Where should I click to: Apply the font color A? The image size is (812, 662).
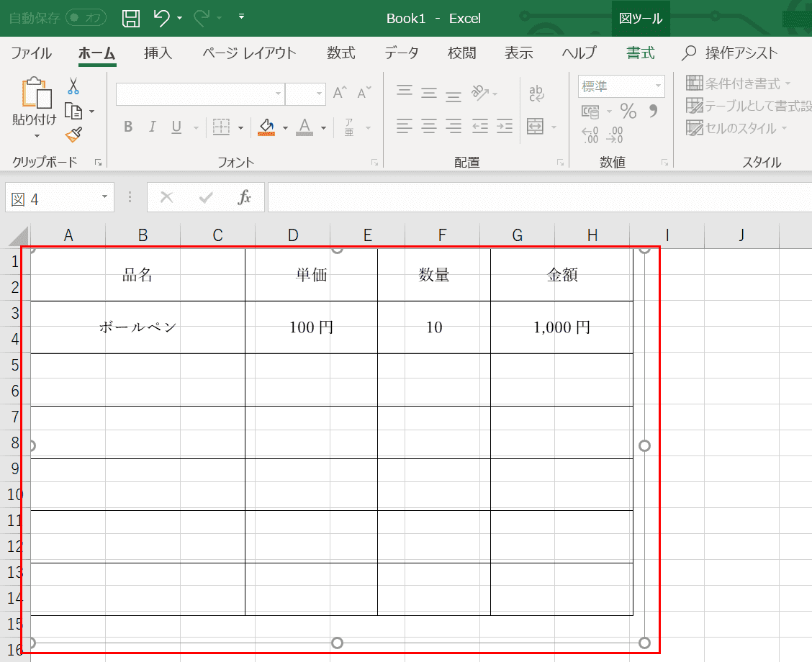[304, 127]
